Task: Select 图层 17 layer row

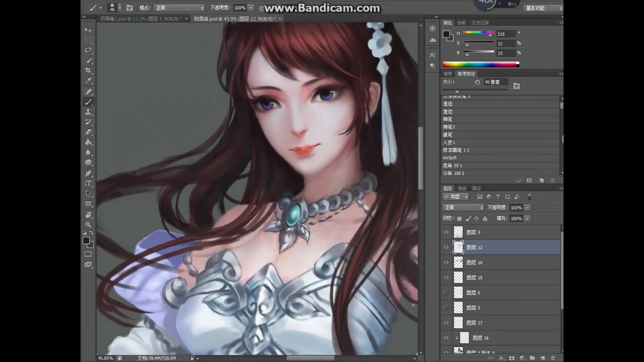Action: (501, 323)
